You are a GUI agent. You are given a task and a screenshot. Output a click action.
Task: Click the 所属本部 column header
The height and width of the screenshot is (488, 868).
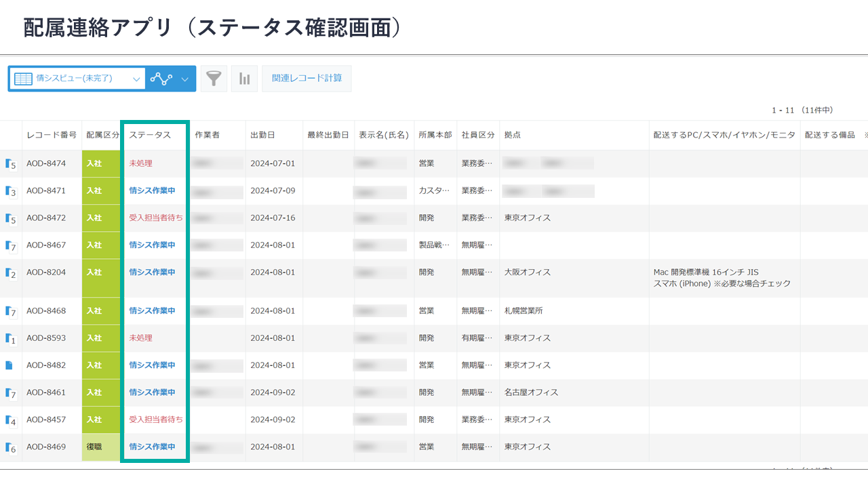(x=435, y=136)
